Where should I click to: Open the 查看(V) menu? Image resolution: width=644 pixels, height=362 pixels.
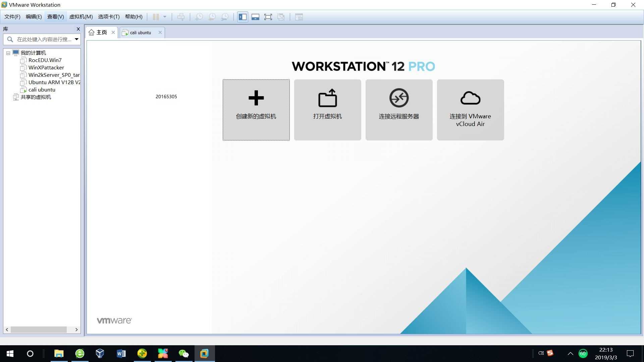pyautogui.click(x=55, y=17)
